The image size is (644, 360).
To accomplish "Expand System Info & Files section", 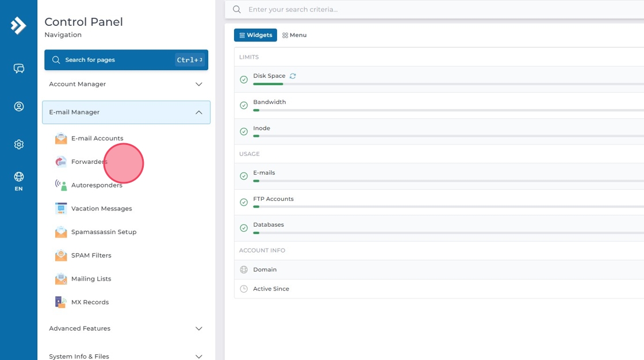I will coord(126,356).
